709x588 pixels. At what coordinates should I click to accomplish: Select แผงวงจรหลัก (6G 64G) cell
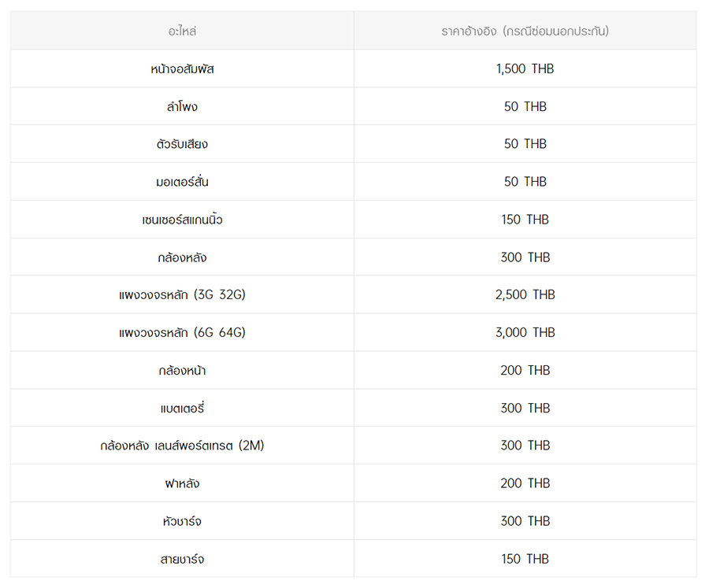182,333
